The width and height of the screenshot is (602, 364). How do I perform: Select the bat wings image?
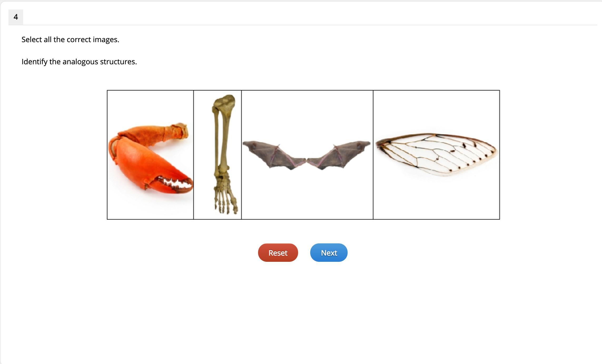coord(307,155)
